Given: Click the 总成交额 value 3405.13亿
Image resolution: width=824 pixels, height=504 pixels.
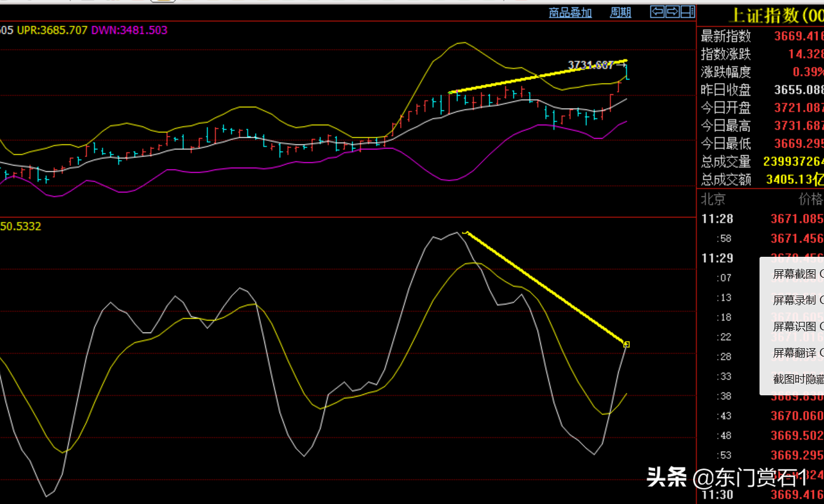Looking at the screenshot, I should [795, 179].
